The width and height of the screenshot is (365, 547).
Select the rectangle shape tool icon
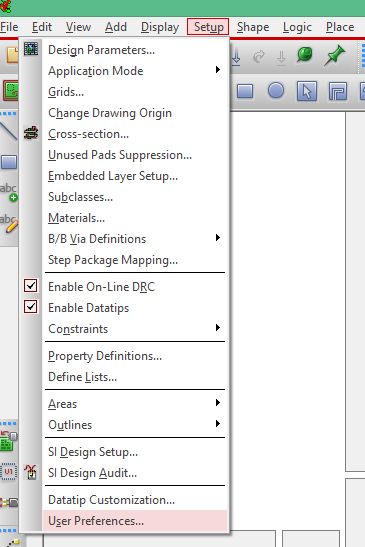(245, 91)
